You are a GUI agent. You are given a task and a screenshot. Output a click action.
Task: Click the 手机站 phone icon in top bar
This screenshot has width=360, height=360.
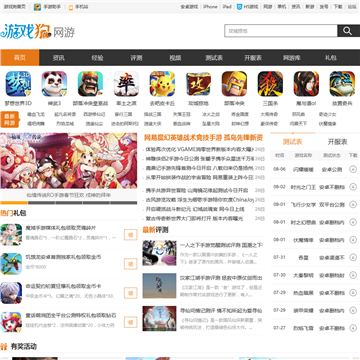tap(71, 7)
